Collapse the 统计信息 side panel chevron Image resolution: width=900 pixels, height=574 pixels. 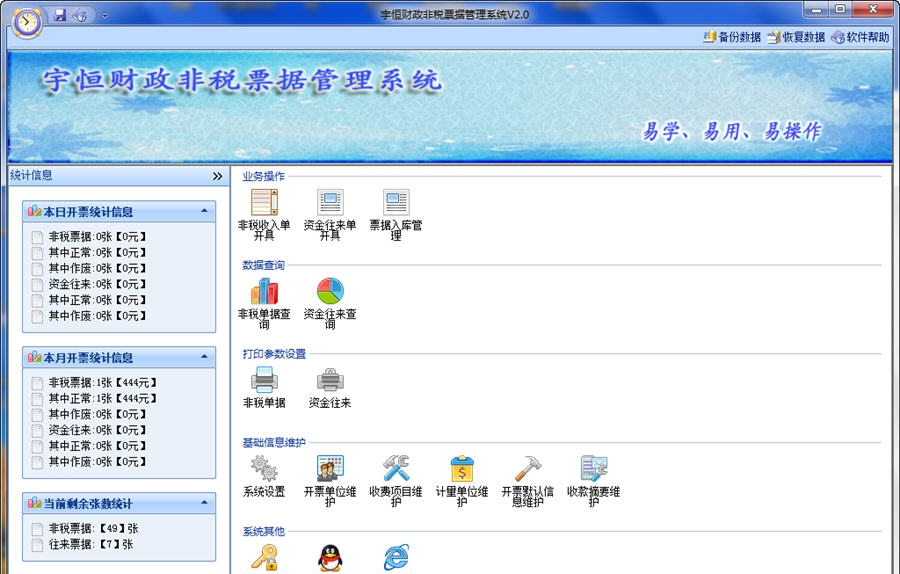coord(217,176)
